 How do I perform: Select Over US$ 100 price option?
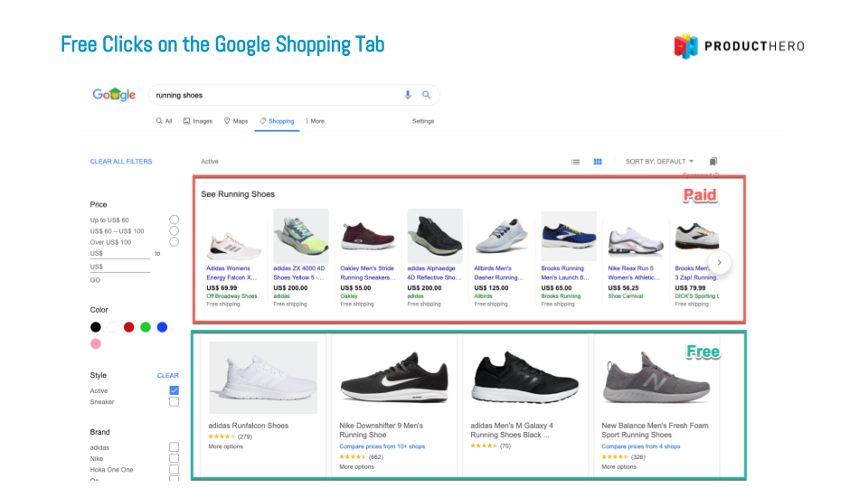[174, 242]
